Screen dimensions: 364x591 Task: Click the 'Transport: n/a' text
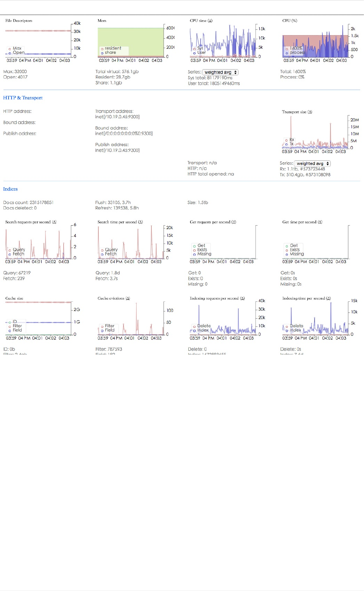coord(202,163)
